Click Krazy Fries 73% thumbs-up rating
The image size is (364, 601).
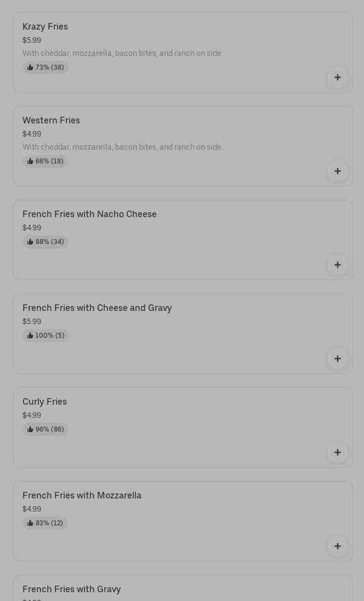click(x=46, y=67)
